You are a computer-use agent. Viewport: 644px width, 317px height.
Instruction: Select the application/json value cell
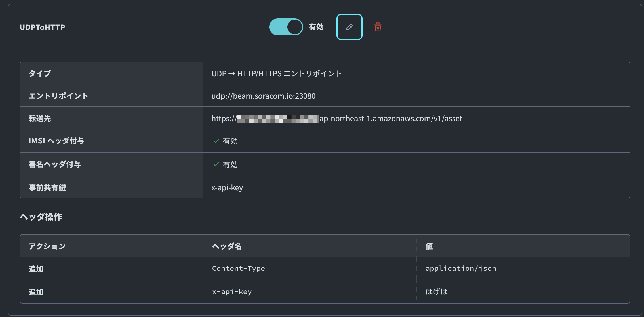click(x=461, y=269)
